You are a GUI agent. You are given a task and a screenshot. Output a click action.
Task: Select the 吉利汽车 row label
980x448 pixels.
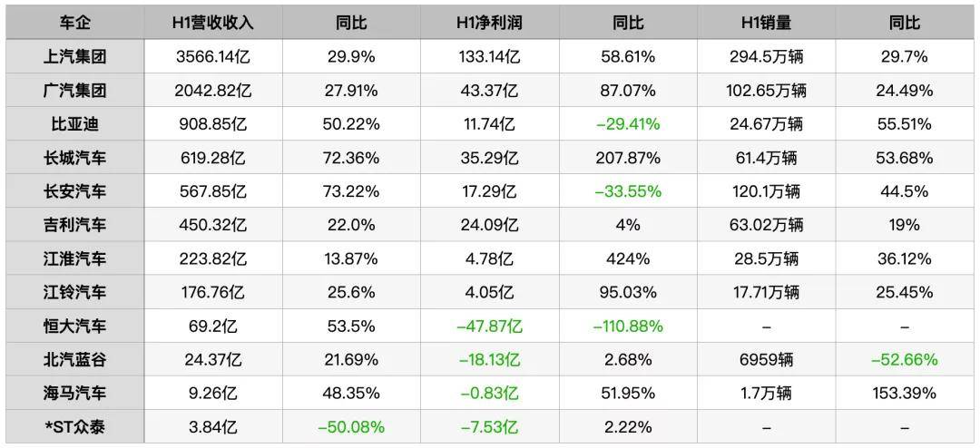click(74, 225)
